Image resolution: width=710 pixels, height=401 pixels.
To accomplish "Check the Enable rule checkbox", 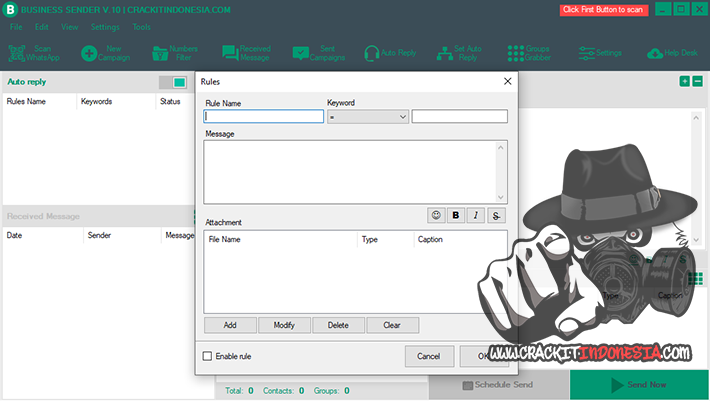I will [x=208, y=356].
